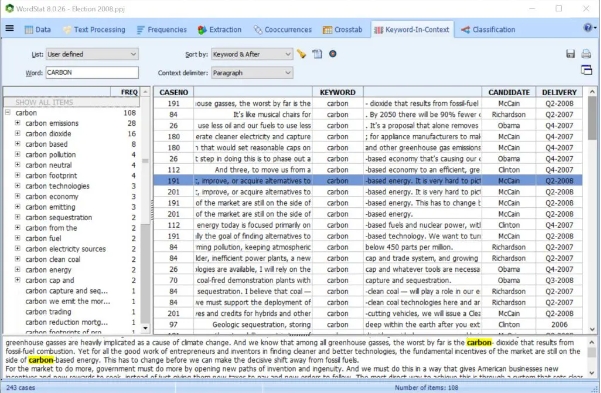Click the KWIC table scroll down arrow
Screen dimensions: 601x393
coord(592,329)
